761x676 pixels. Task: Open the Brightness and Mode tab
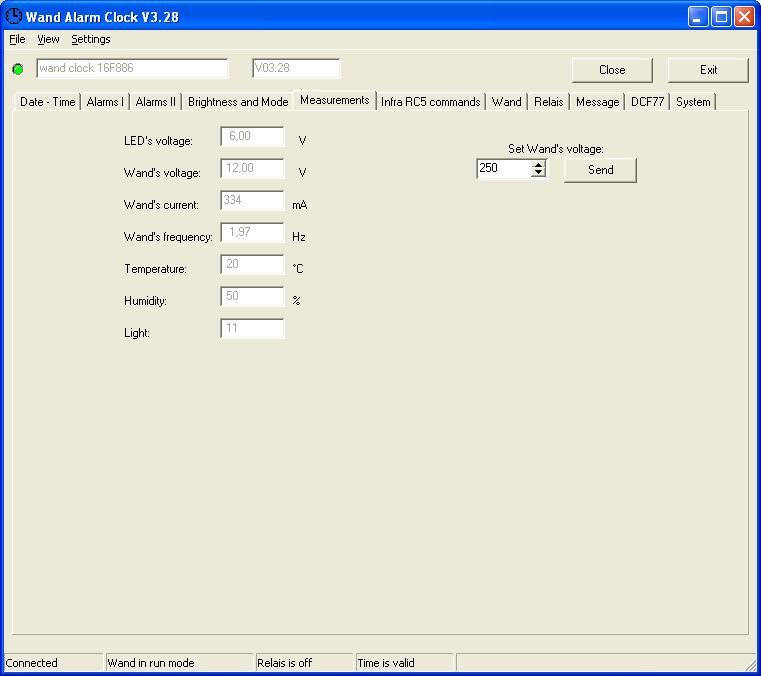point(238,102)
